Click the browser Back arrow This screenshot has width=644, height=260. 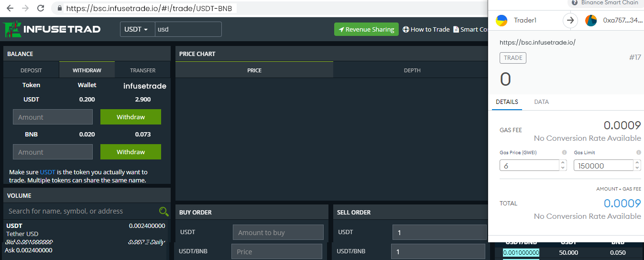click(10, 8)
